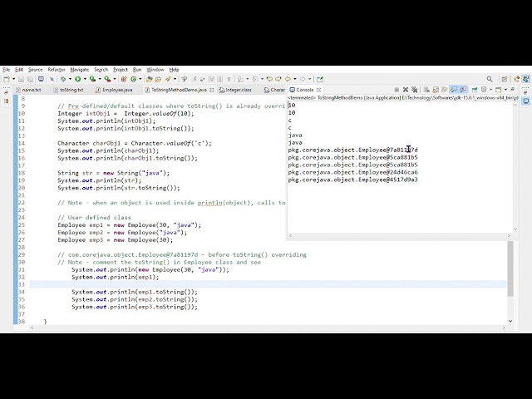Minimize the Console view
532x399 pixels.
coord(513,90)
